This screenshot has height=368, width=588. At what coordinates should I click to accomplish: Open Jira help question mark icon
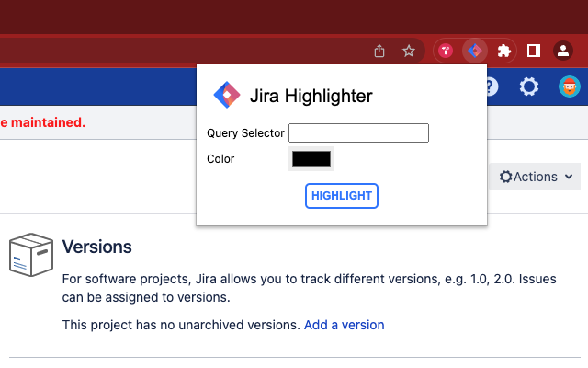[492, 86]
